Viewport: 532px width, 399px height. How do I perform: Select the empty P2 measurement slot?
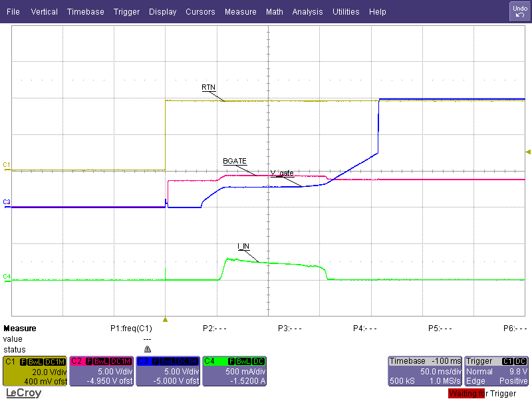coord(215,329)
